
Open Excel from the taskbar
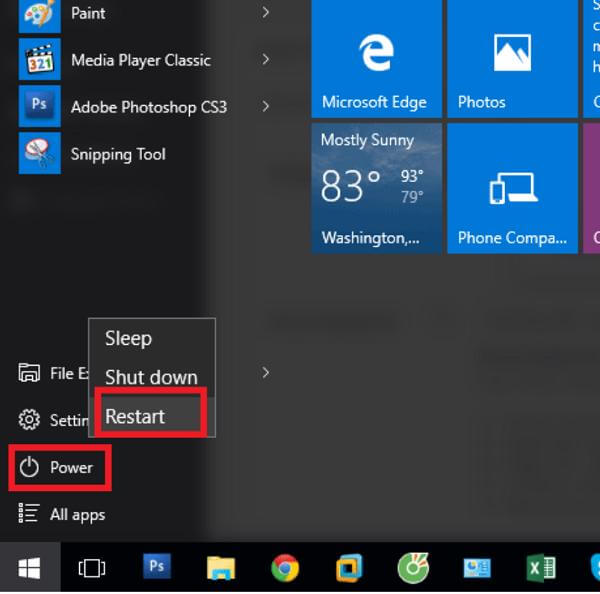pyautogui.click(x=541, y=568)
